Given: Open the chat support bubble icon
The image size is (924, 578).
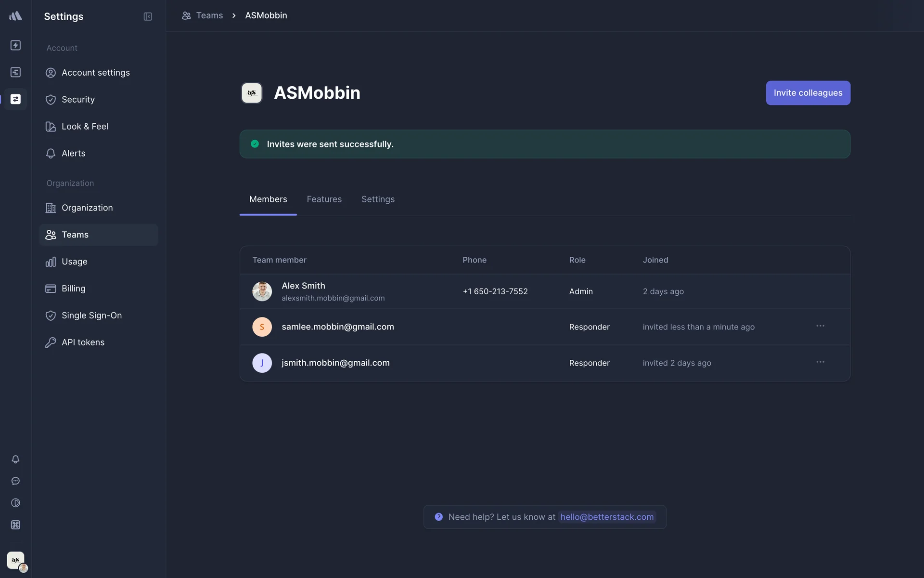Looking at the screenshot, I should (x=15, y=481).
